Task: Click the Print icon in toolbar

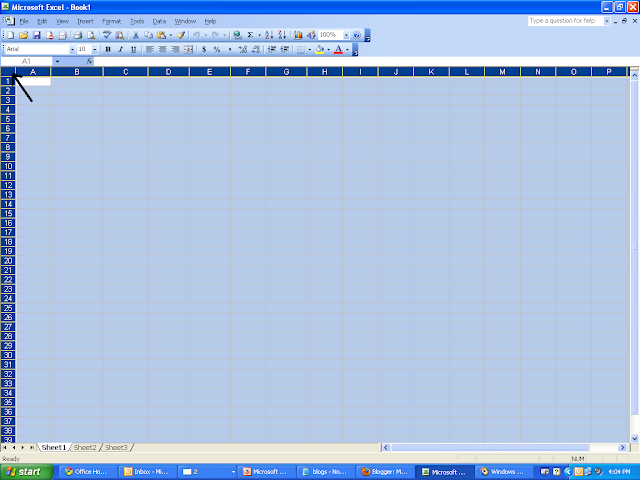Action: pos(78,35)
